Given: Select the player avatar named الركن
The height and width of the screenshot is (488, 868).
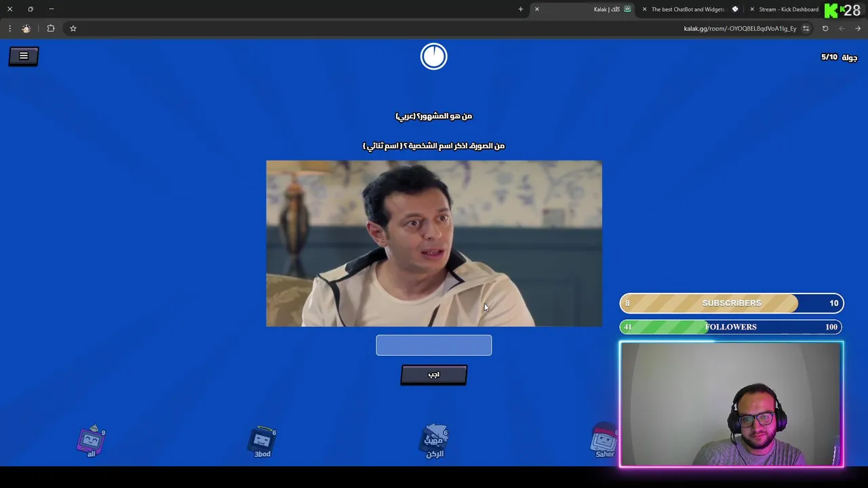Looking at the screenshot, I should pos(434,442).
